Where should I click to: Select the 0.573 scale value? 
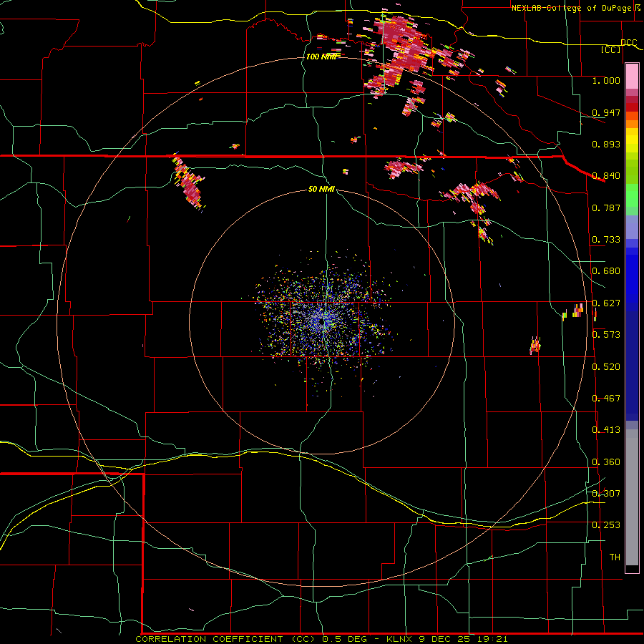(606, 335)
